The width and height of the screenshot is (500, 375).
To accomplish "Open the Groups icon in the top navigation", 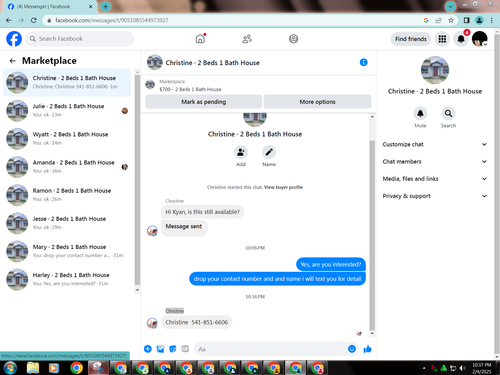I will [293, 39].
